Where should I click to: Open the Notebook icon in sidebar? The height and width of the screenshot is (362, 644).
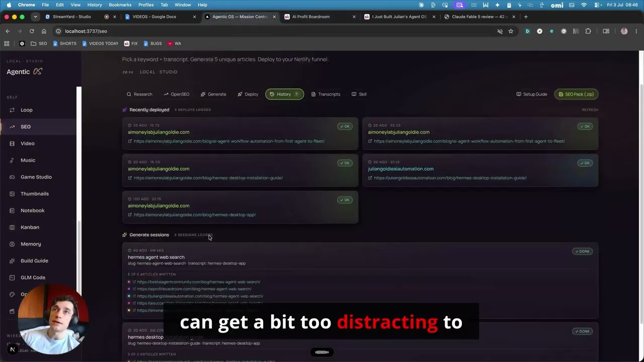pyautogui.click(x=12, y=211)
